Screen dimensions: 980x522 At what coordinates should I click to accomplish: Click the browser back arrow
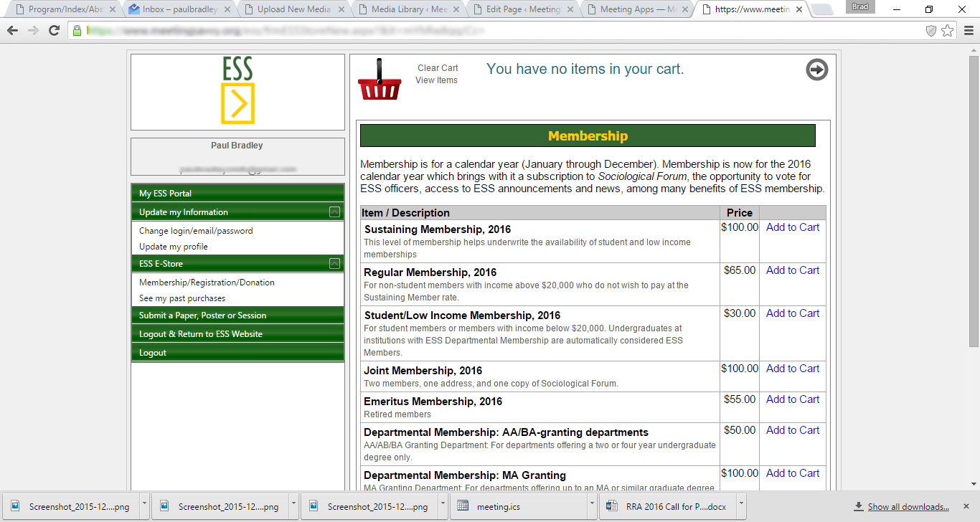click(x=13, y=32)
